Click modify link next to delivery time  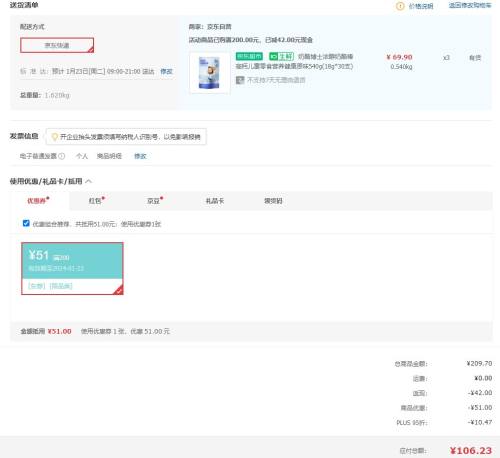pos(166,71)
